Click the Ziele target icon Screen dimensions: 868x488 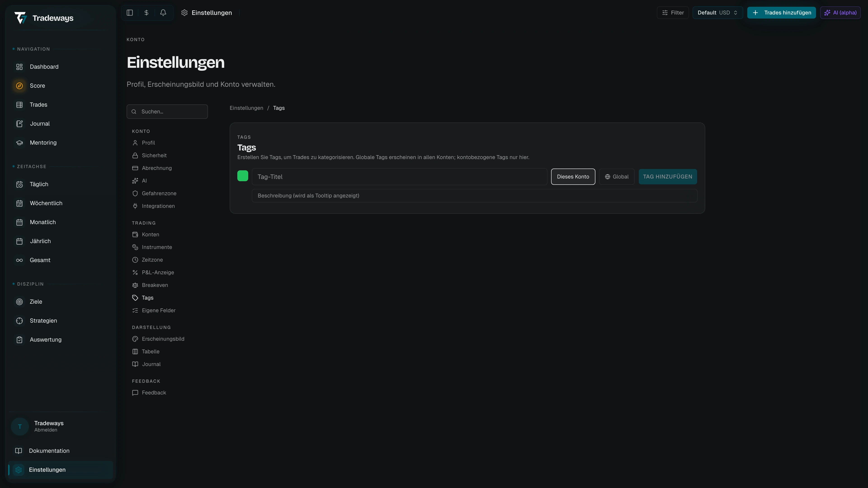19,302
